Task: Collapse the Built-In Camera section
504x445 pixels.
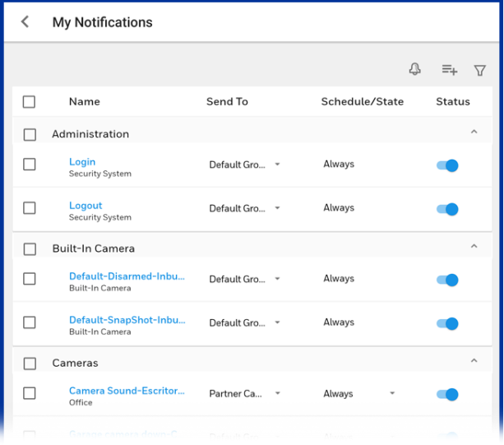Action: coord(474,246)
